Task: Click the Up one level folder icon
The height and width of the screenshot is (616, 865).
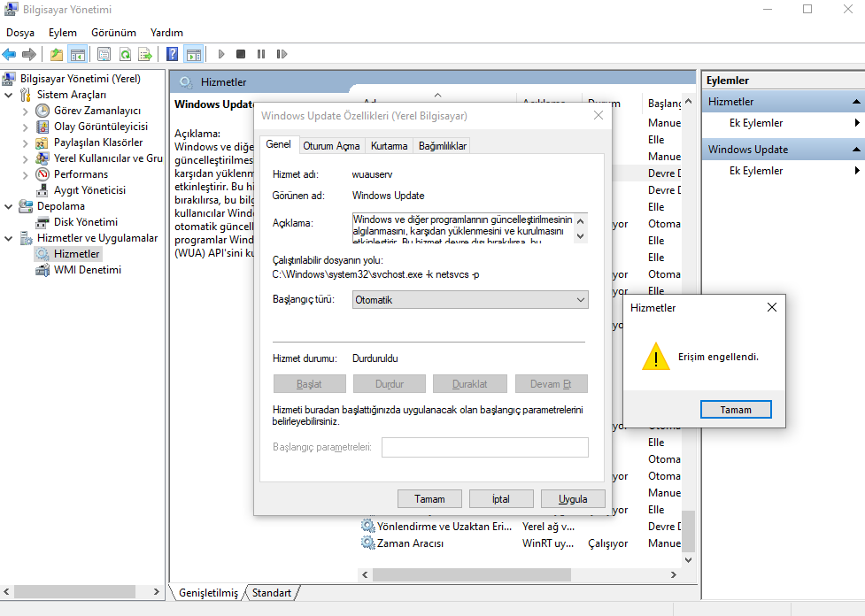Action: [57, 54]
